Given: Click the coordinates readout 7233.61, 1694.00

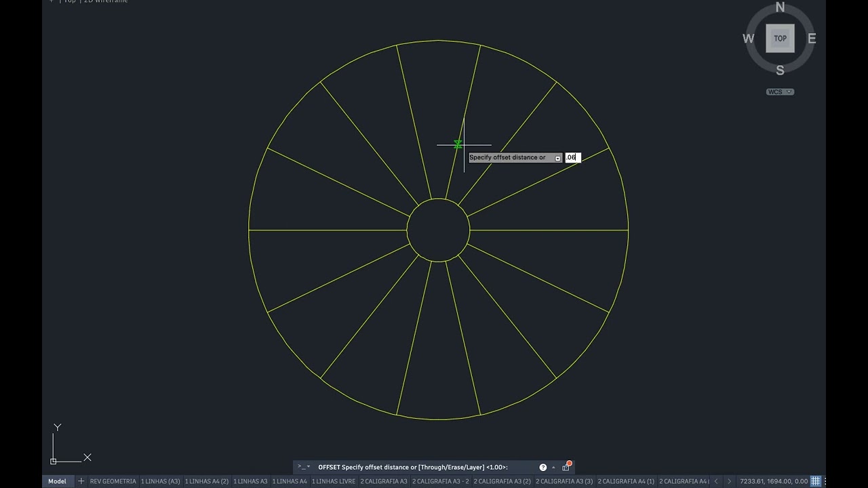Looking at the screenshot, I should [774, 481].
